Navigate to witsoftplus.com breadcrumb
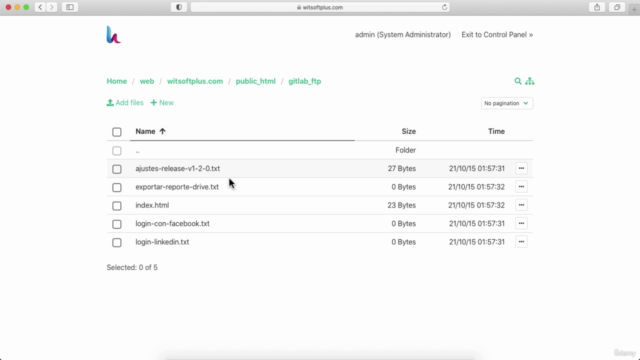This screenshot has width=640, height=360. point(195,81)
